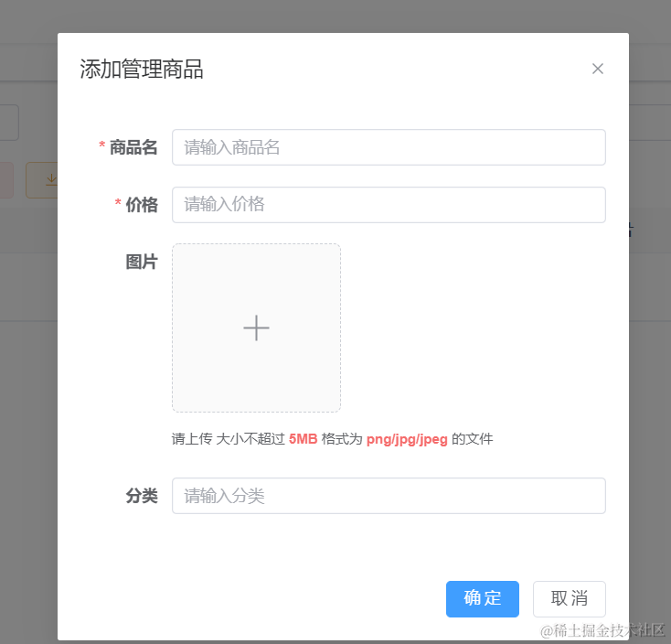Click the dimmed download icon button behind dialog
671x644 pixels.
coord(43,180)
